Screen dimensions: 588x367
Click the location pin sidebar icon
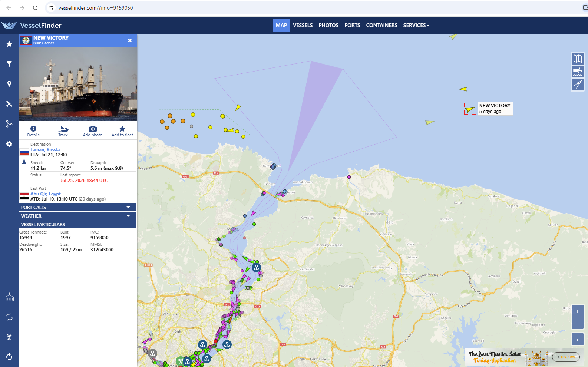pyautogui.click(x=9, y=84)
